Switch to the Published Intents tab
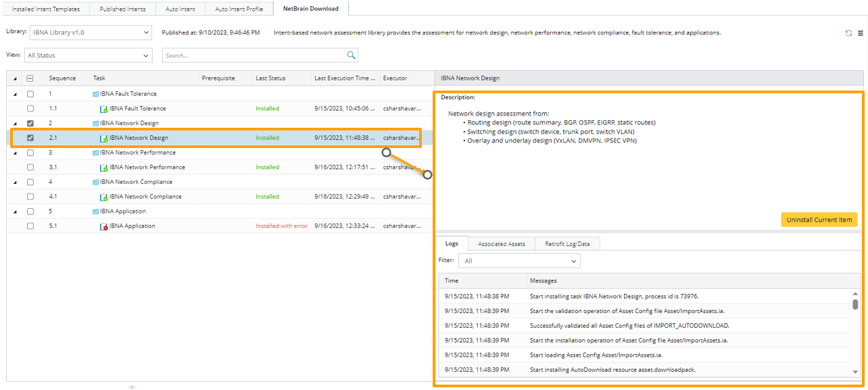Screen dimensions: 868x390 (122, 9)
